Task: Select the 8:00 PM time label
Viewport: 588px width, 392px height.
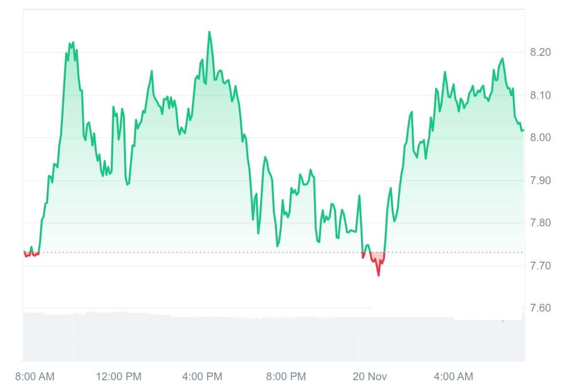Action: pos(286,376)
